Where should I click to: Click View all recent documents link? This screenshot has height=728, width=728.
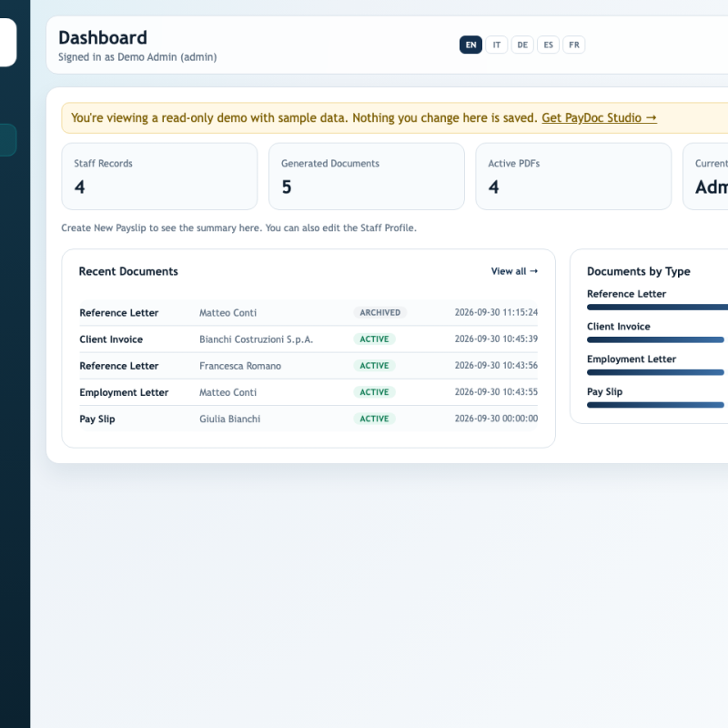[x=514, y=271]
